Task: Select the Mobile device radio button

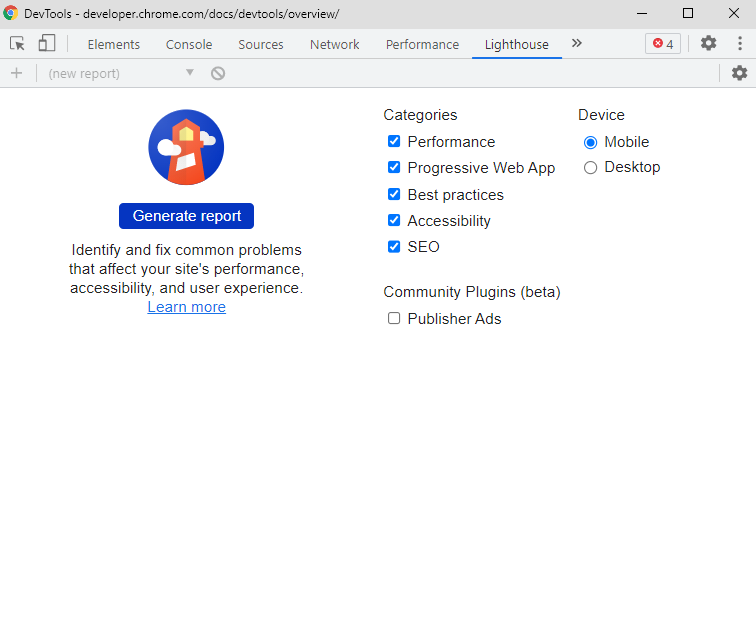Action: (x=591, y=143)
